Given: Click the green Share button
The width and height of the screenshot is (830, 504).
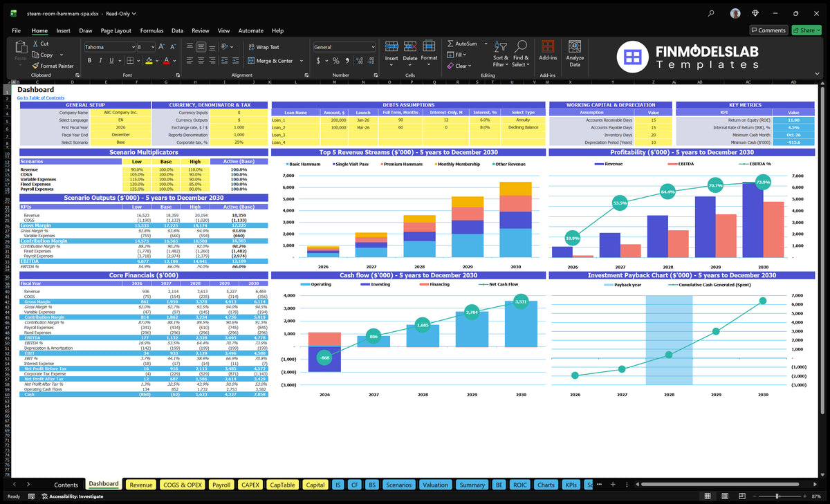Looking at the screenshot, I should click(806, 30).
